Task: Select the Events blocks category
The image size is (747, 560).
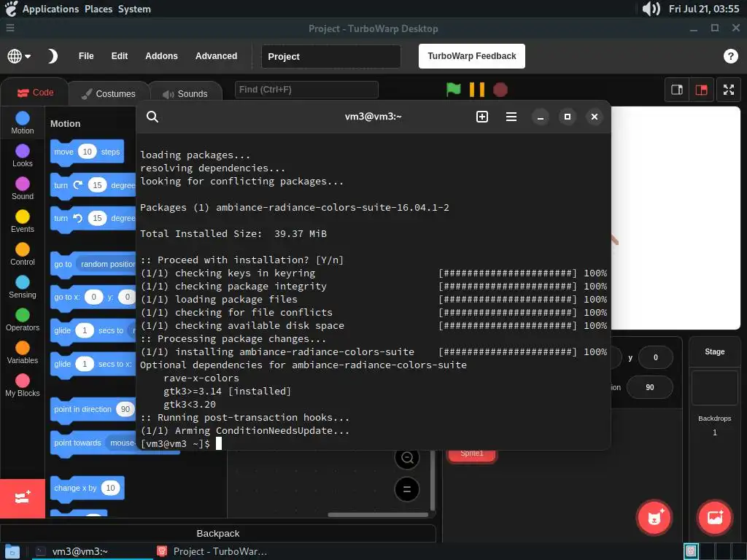Action: 23,222
